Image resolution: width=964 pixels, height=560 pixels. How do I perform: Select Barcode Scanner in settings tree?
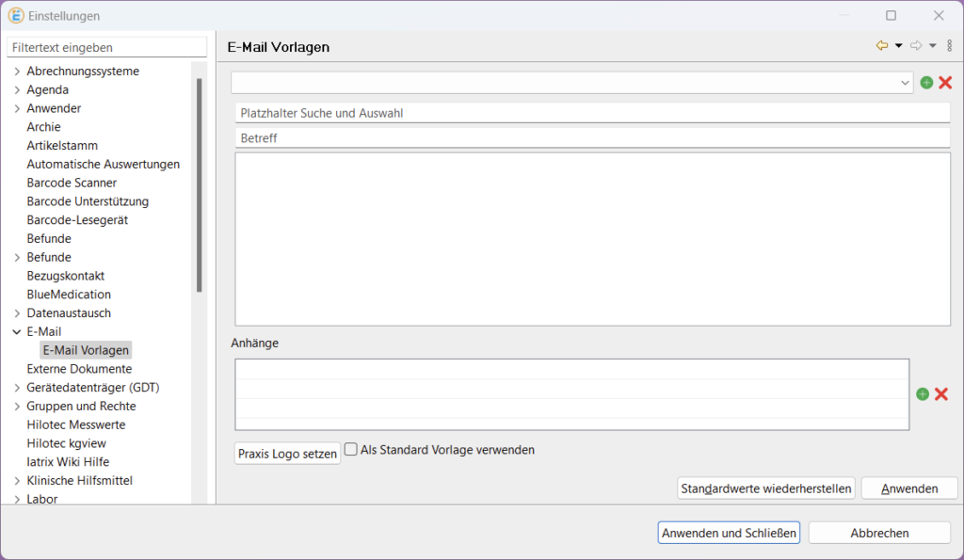[x=72, y=183]
